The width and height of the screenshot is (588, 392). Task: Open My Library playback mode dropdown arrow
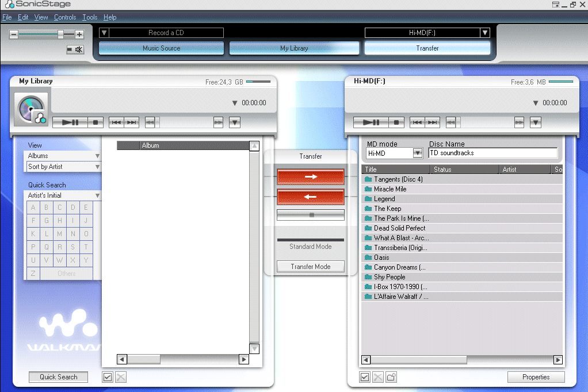pos(235,122)
